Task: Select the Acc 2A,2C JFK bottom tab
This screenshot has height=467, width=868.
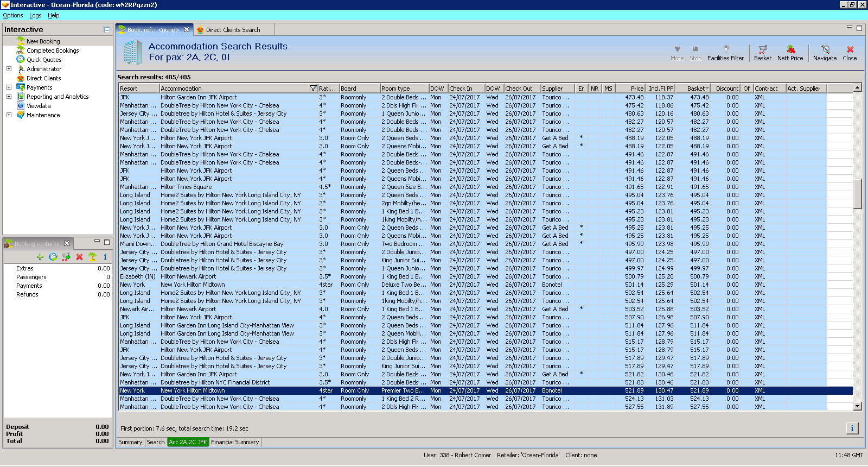Action: (188, 442)
